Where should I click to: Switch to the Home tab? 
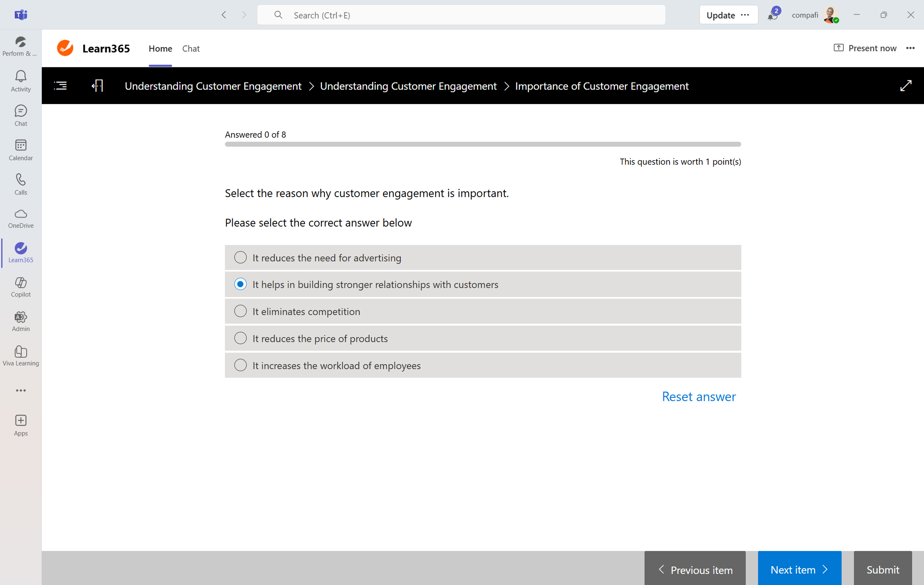160,48
